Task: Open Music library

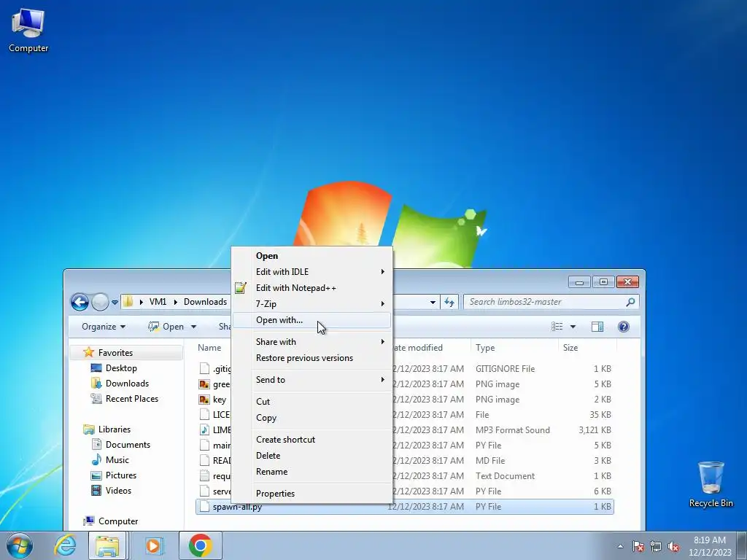Action: click(x=117, y=460)
